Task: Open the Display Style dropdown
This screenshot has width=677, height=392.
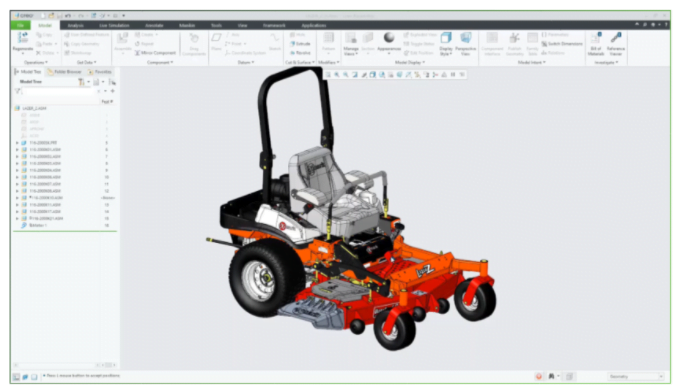Action: [446, 51]
